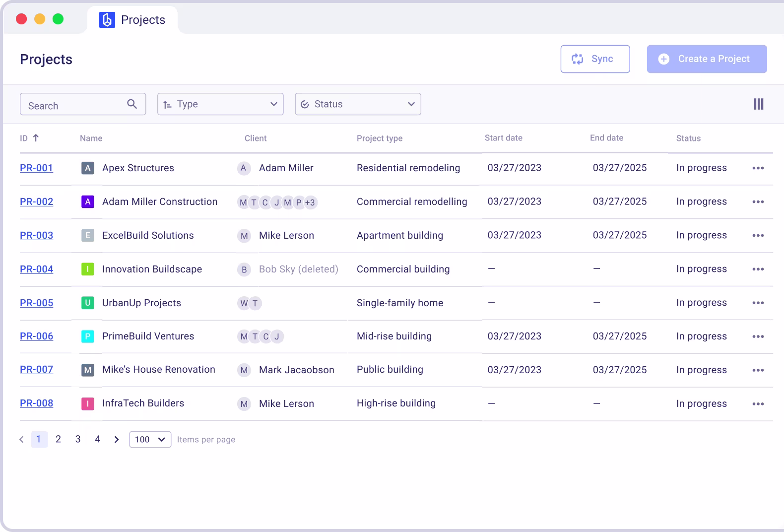Select page 2 in pagination
The height and width of the screenshot is (532, 784).
(x=58, y=439)
